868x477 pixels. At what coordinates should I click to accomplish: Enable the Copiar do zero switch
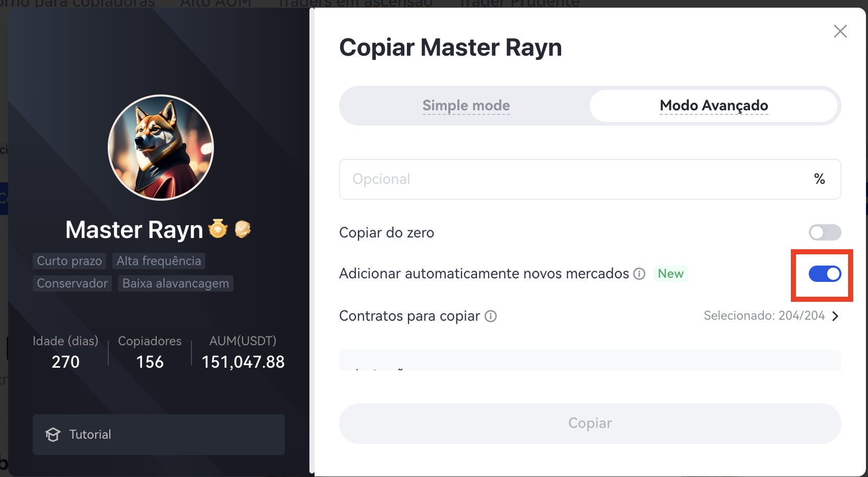click(825, 232)
